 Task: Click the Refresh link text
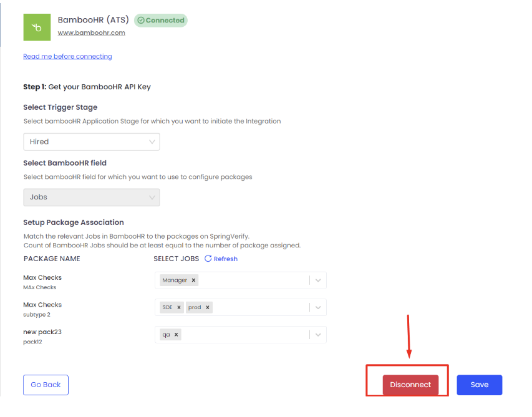point(226,259)
